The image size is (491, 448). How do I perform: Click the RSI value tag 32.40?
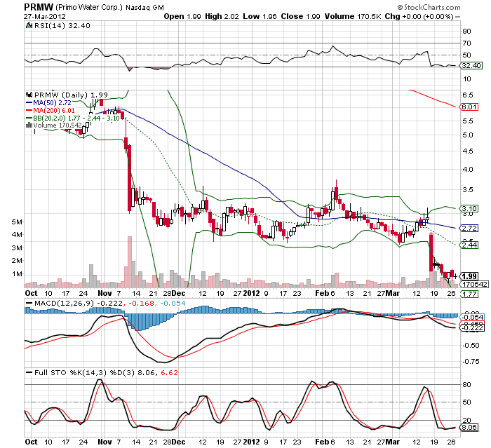[x=471, y=65]
